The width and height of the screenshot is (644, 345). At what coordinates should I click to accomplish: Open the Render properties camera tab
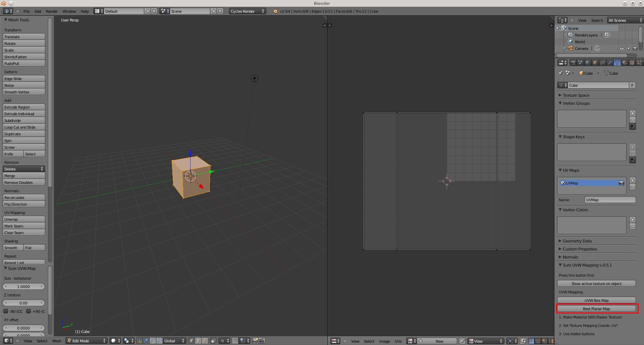(x=573, y=63)
